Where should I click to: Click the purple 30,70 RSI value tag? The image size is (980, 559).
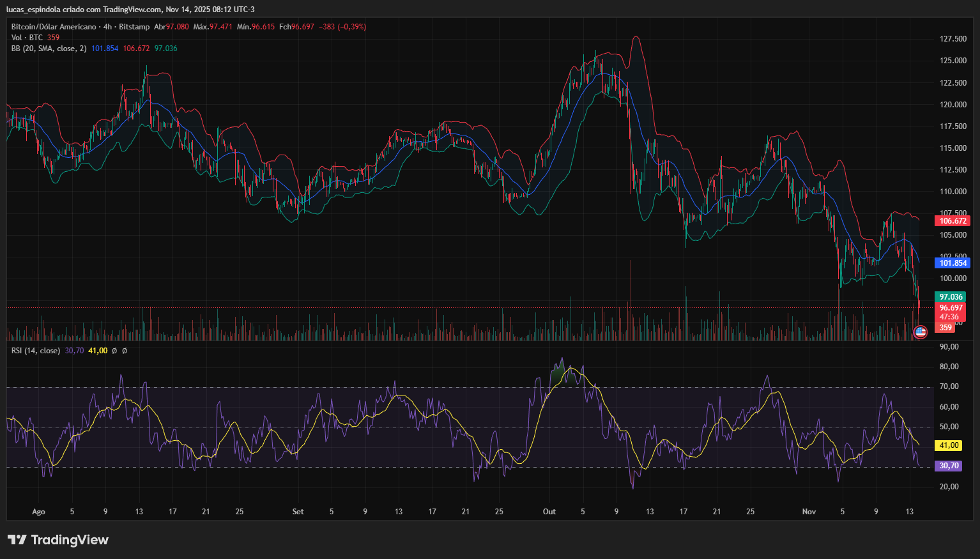[948, 466]
